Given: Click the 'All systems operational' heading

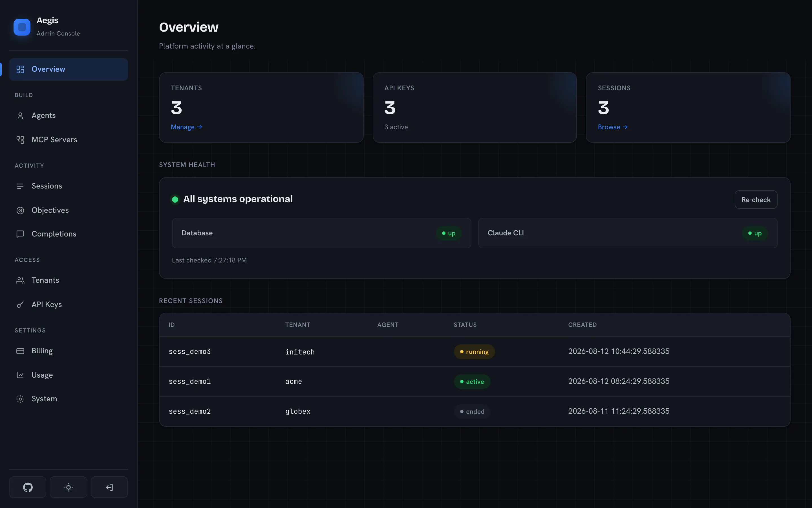Looking at the screenshot, I should tap(238, 199).
